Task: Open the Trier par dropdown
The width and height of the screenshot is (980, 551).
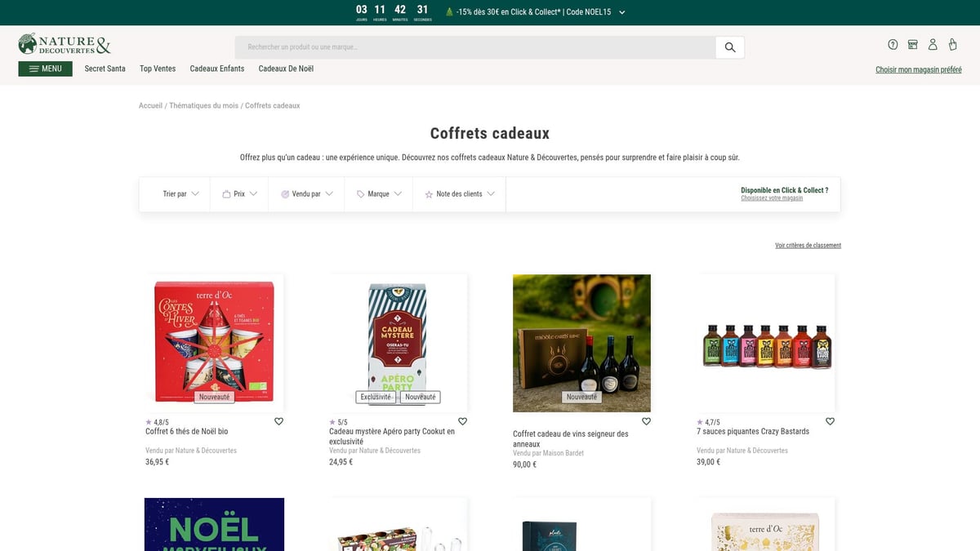Action: point(174,193)
